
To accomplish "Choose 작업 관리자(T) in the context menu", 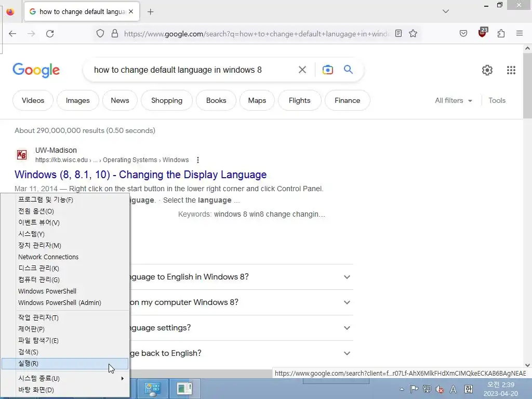I will click(65, 317).
